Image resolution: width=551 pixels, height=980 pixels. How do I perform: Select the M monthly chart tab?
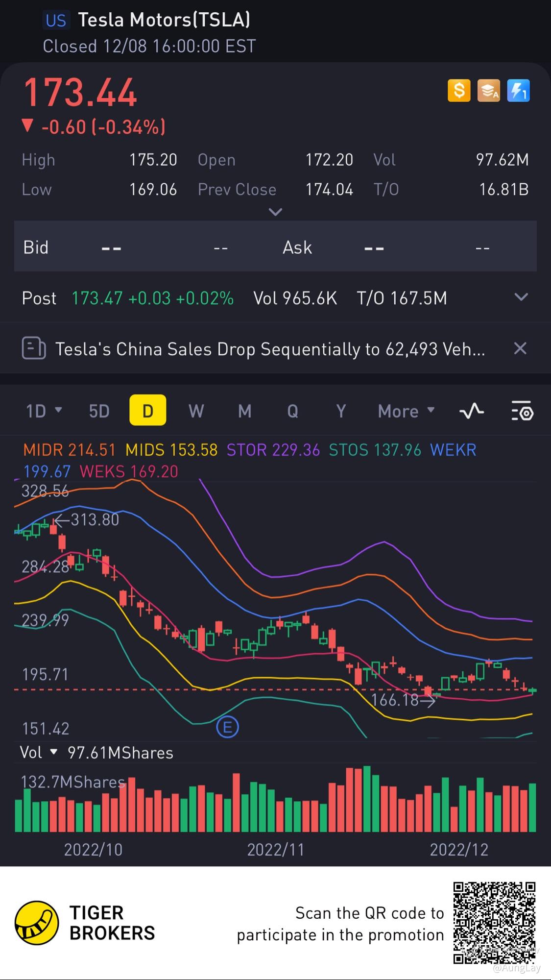point(244,411)
